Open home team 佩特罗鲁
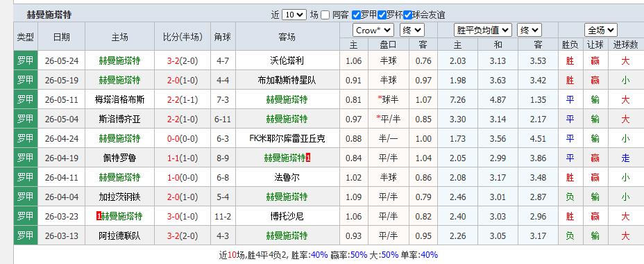Screen dimensions: 644x264 (120, 158)
